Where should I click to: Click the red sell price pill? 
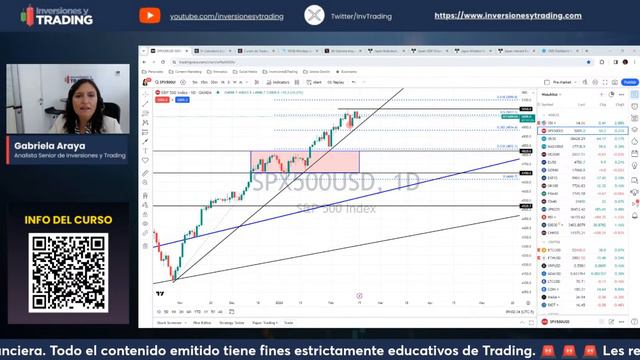[x=162, y=100]
